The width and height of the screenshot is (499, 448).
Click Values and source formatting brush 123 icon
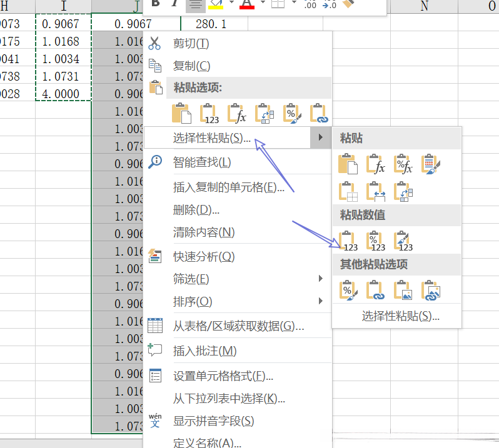[403, 241]
